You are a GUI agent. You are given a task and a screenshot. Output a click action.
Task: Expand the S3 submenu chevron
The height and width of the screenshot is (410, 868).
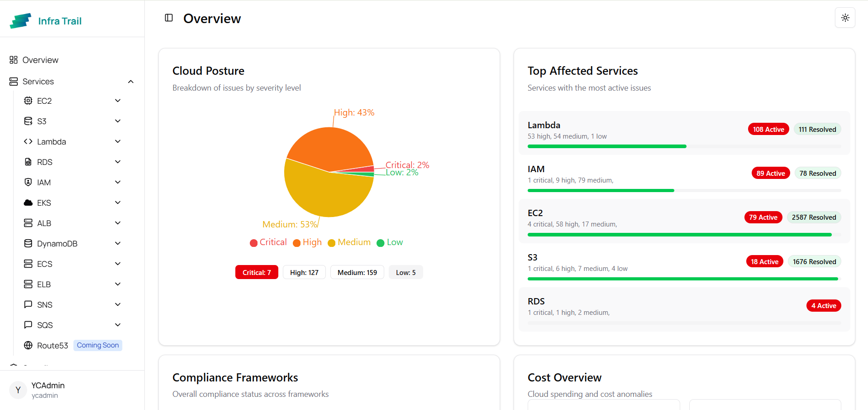(x=118, y=121)
